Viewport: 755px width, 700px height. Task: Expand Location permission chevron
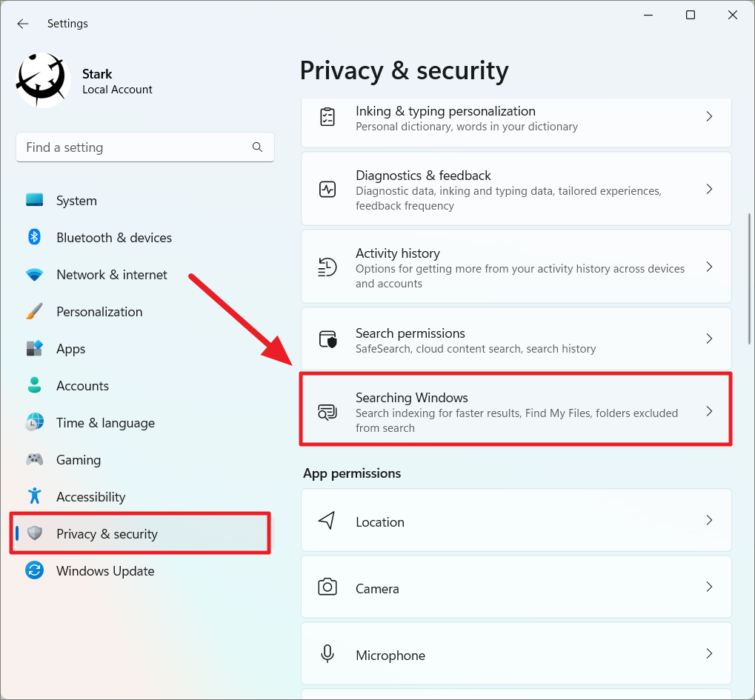709,520
